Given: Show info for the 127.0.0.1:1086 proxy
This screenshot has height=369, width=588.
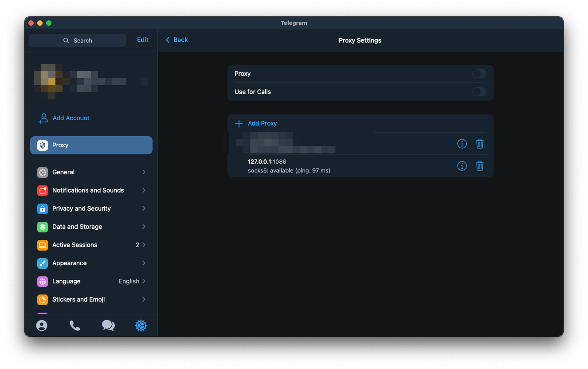Looking at the screenshot, I should 462,166.
